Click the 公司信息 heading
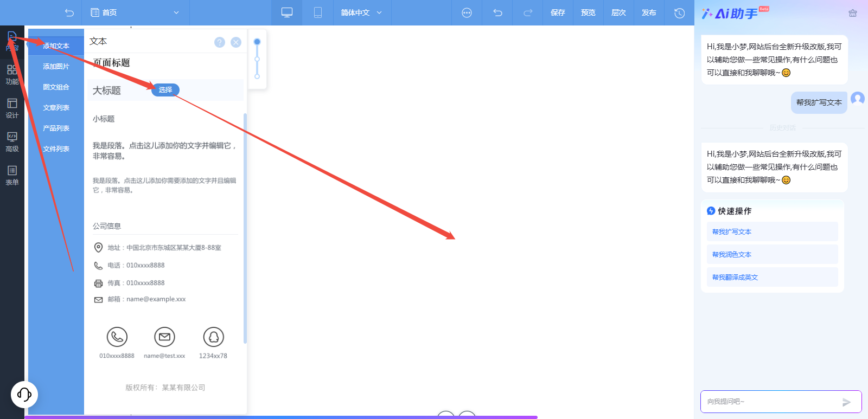 pyautogui.click(x=107, y=226)
